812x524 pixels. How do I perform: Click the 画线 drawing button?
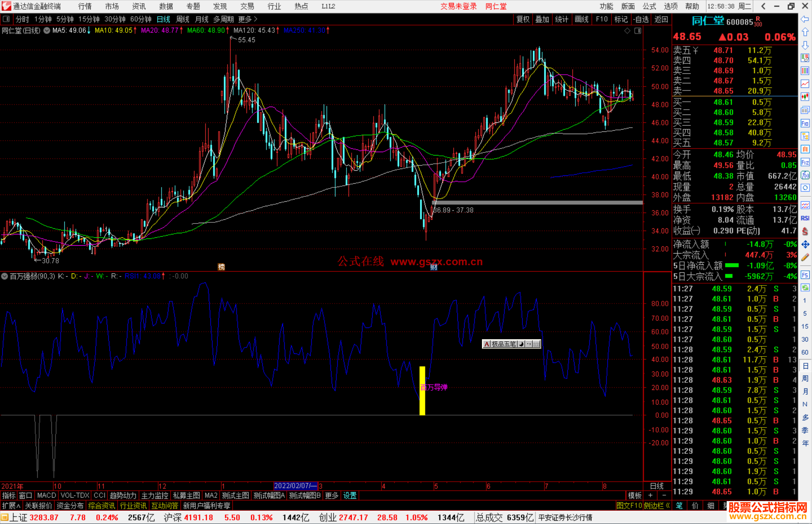point(582,19)
